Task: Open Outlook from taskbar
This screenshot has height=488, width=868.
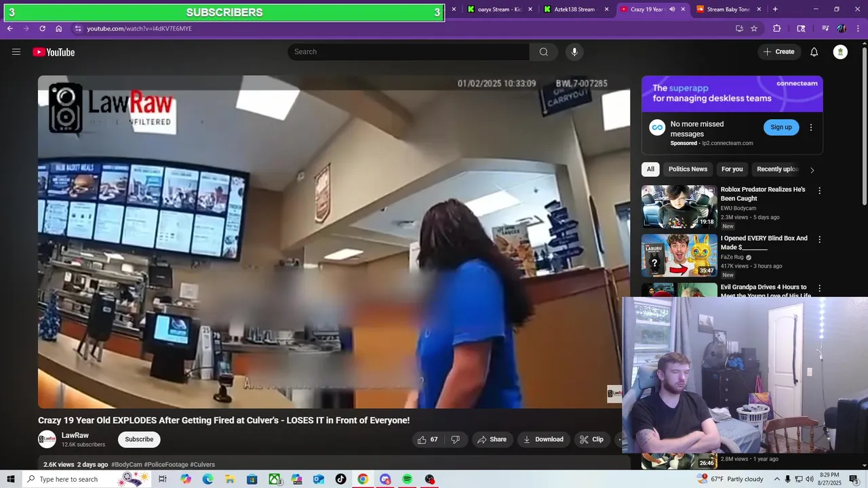Action: click(x=319, y=479)
